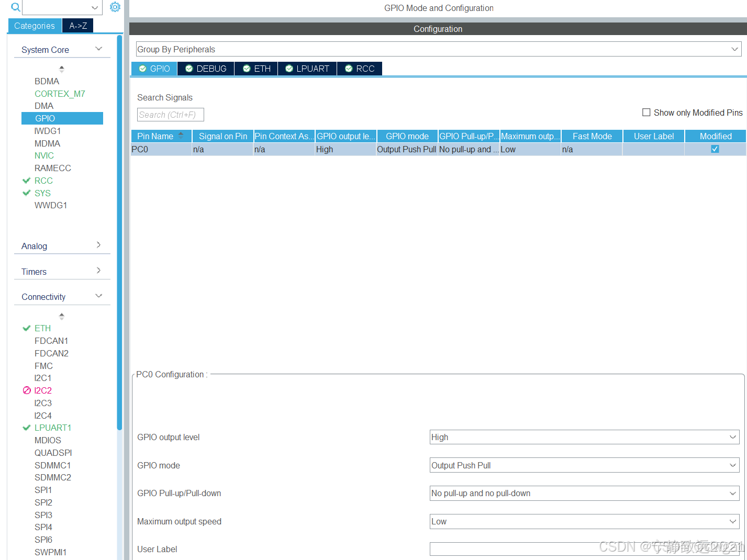Select SDMMC1 in Connectivity
Viewport: 747px width, 560px height.
(53, 465)
